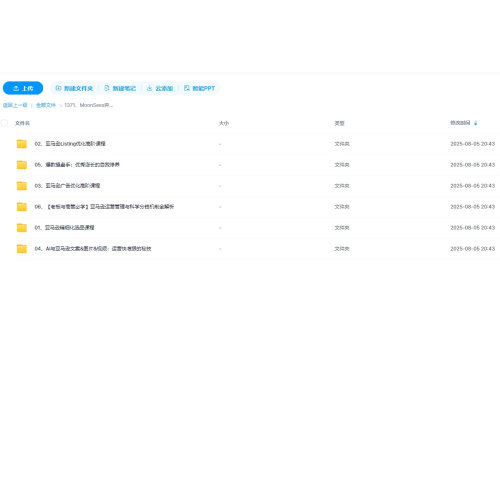500x500 pixels.
Task: Click the folder icon of row 03. 亚马逊广告优化
Action: click(x=22, y=186)
